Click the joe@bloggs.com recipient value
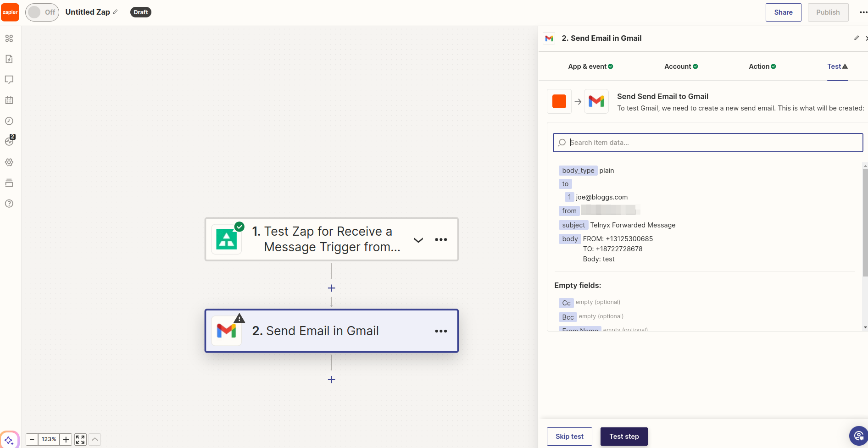The height and width of the screenshot is (448, 868). tap(601, 197)
